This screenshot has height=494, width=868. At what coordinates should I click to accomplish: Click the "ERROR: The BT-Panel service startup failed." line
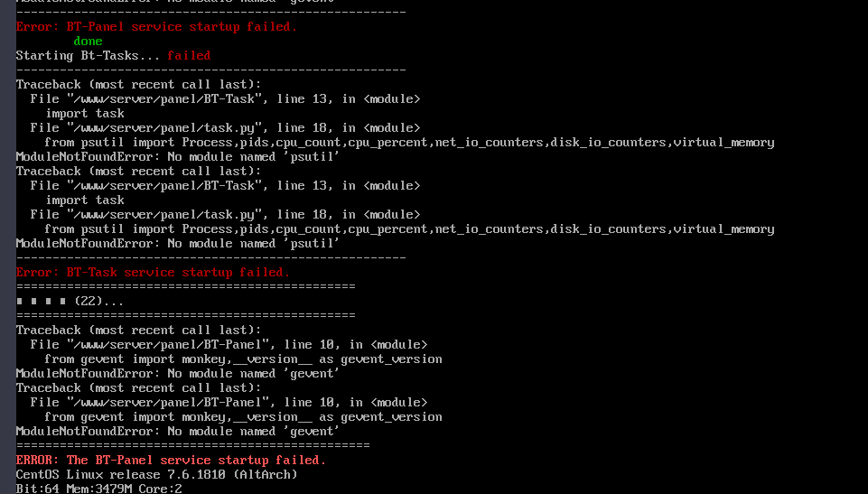(x=171, y=461)
